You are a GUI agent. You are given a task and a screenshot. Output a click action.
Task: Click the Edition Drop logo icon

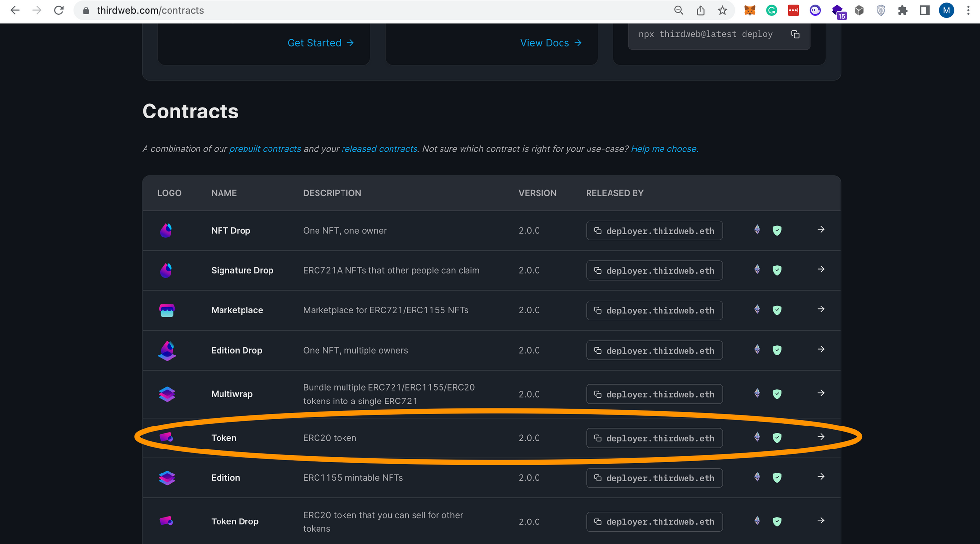167,351
